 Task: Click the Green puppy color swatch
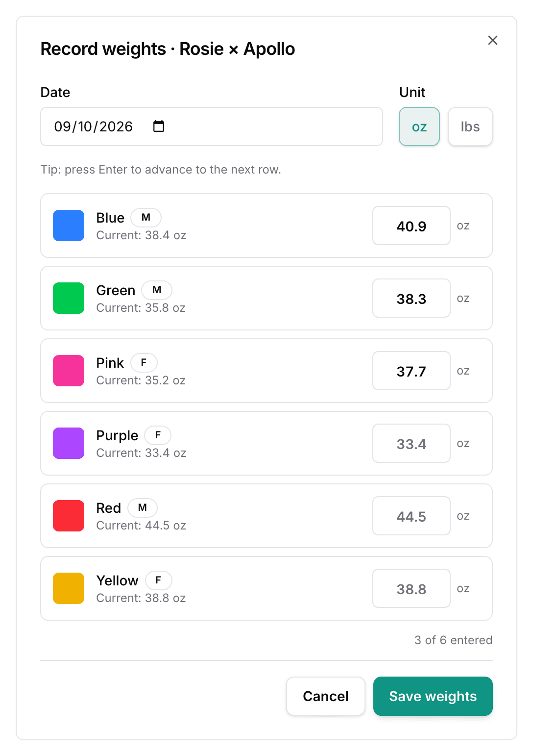click(69, 298)
